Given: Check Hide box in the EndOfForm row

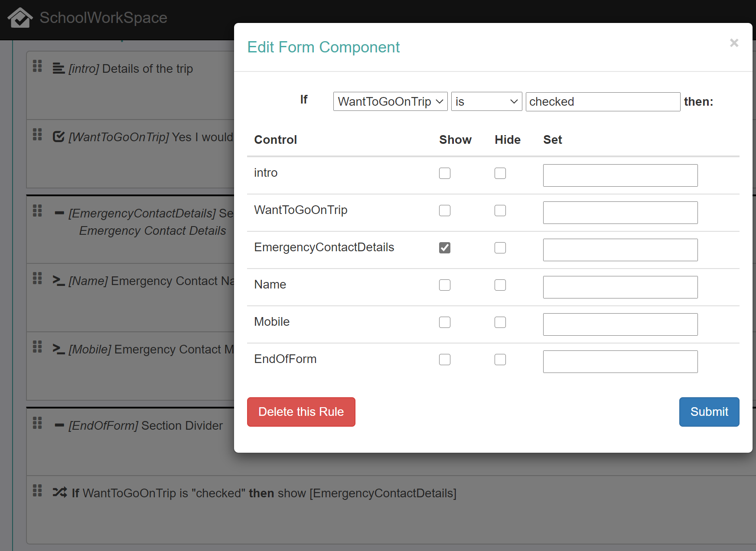Looking at the screenshot, I should (x=500, y=360).
